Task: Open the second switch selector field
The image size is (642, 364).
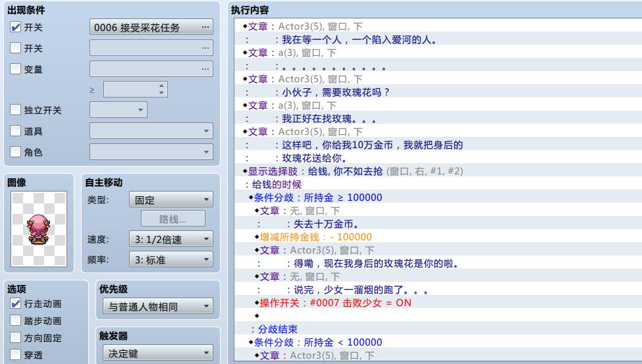Action: point(151,48)
